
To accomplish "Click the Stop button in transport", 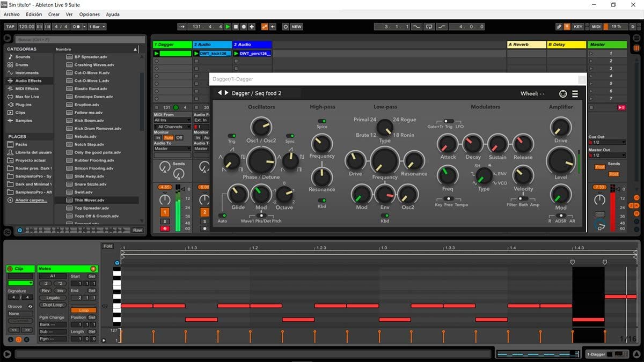I will [x=236, y=26].
